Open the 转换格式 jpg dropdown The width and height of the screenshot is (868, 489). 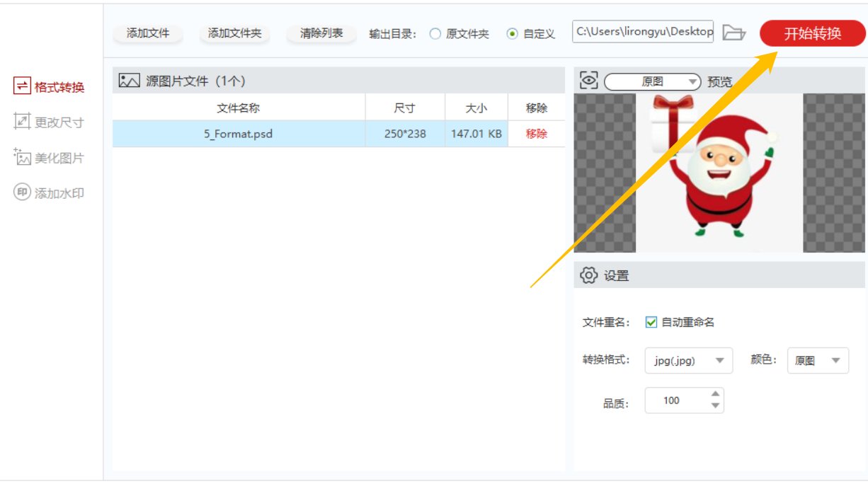point(688,360)
